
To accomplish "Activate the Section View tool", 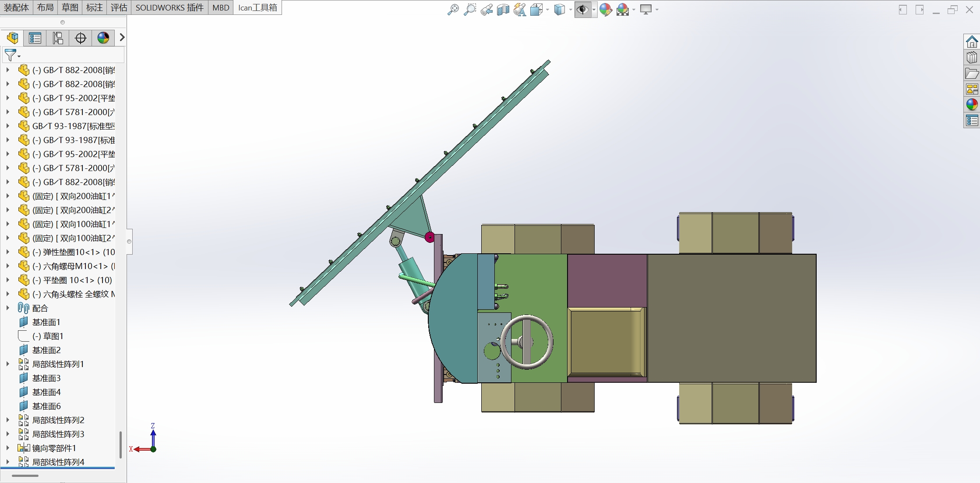I will click(x=503, y=9).
